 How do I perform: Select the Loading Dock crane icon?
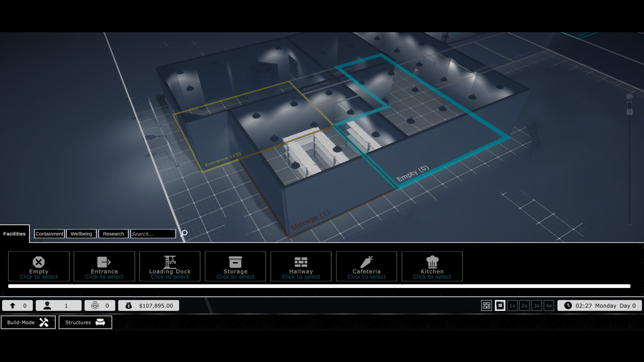pos(170,261)
